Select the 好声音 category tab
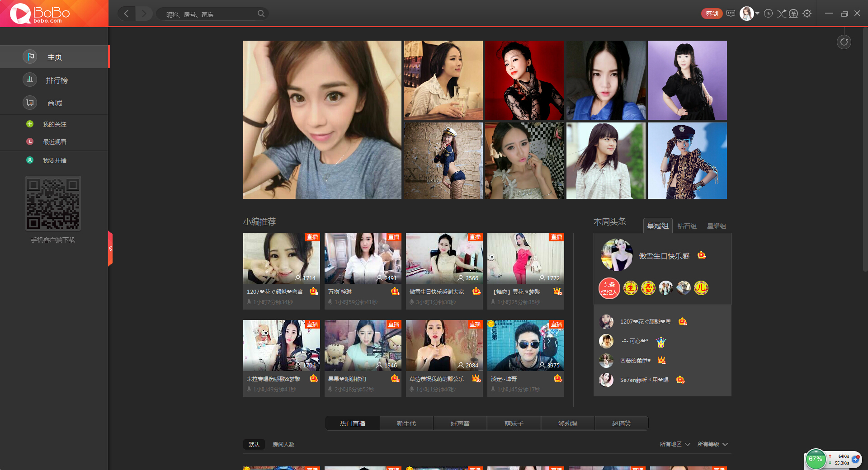 [460, 423]
